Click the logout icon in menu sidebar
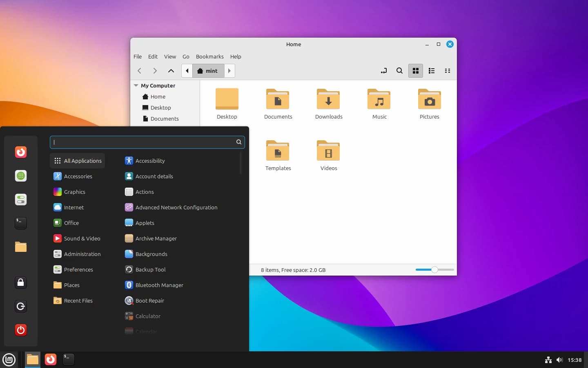588x368 pixels. tap(21, 306)
